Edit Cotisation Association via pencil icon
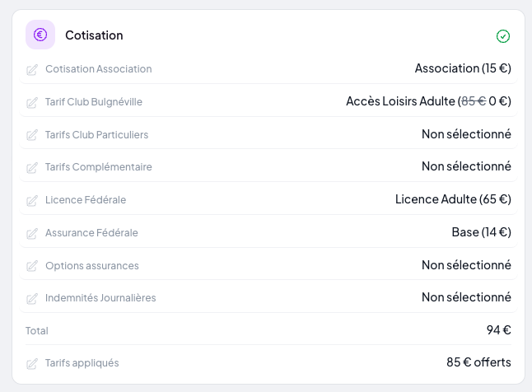Viewport: 532px width, 392px height. coord(32,69)
